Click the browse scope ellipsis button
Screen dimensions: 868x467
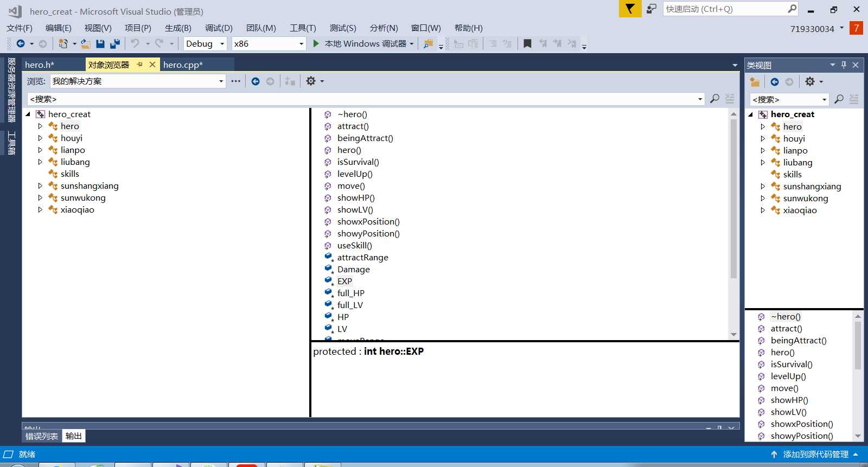click(x=235, y=81)
